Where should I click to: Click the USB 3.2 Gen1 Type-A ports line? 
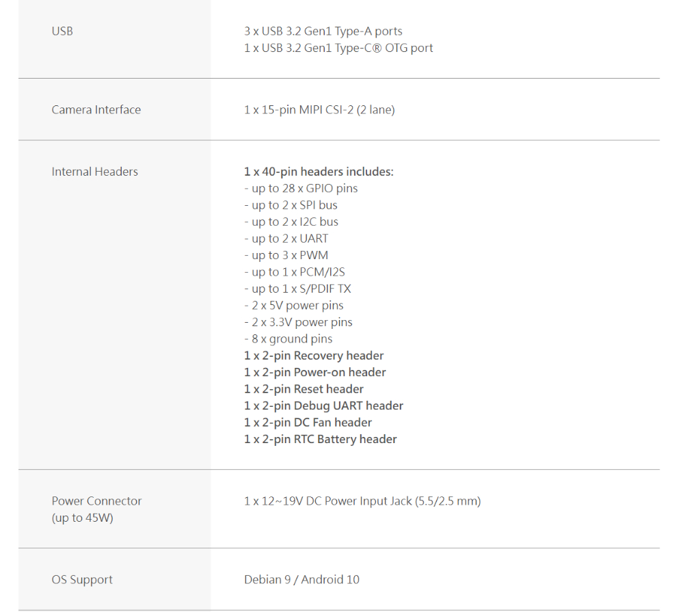pos(323,31)
